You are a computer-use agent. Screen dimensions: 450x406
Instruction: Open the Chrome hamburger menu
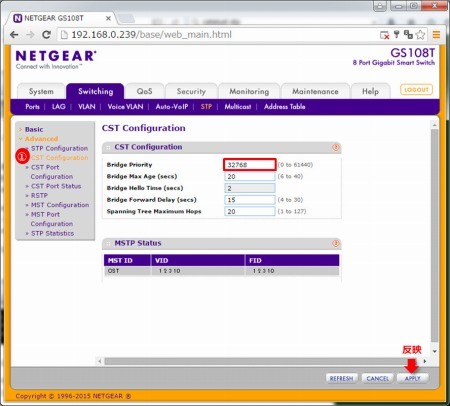pyautogui.click(x=436, y=35)
